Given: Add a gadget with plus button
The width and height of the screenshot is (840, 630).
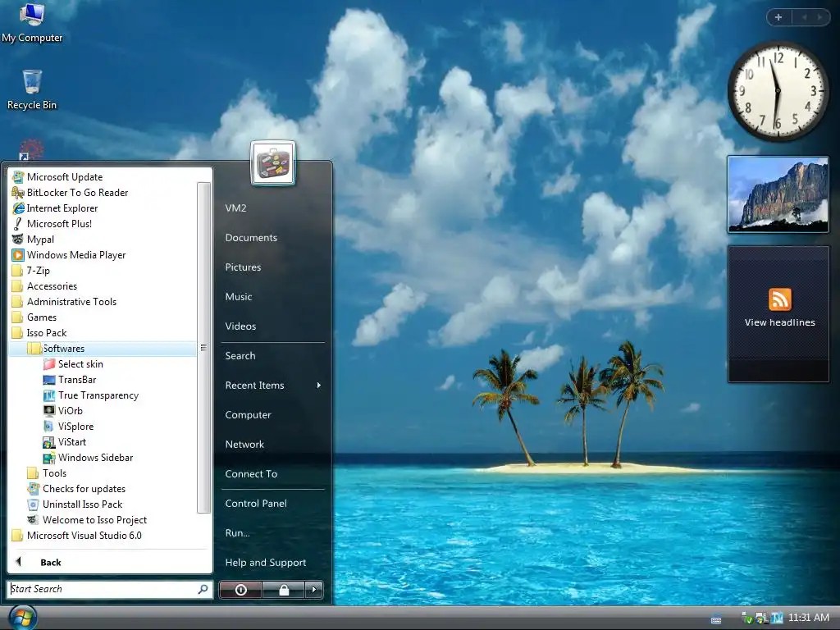Looking at the screenshot, I should tap(778, 17).
